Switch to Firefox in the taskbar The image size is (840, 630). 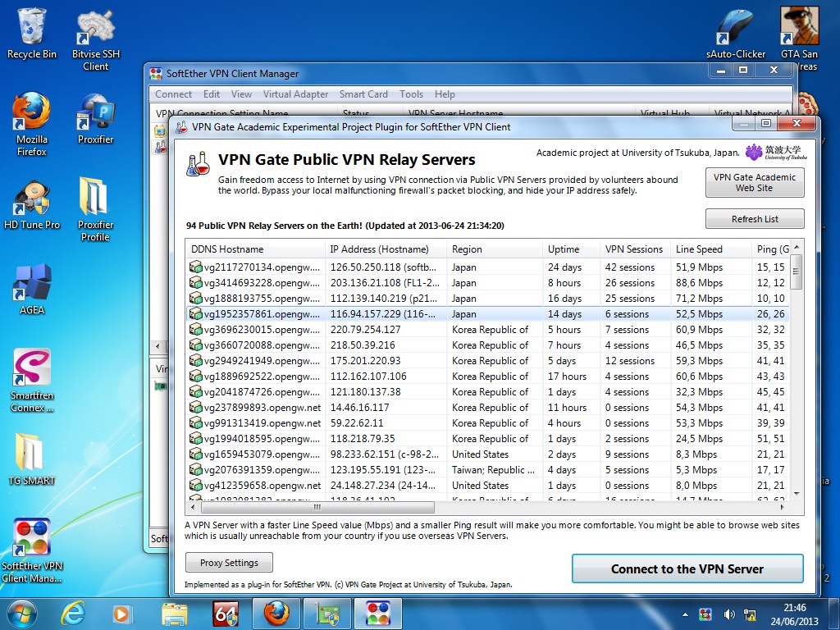click(x=276, y=614)
